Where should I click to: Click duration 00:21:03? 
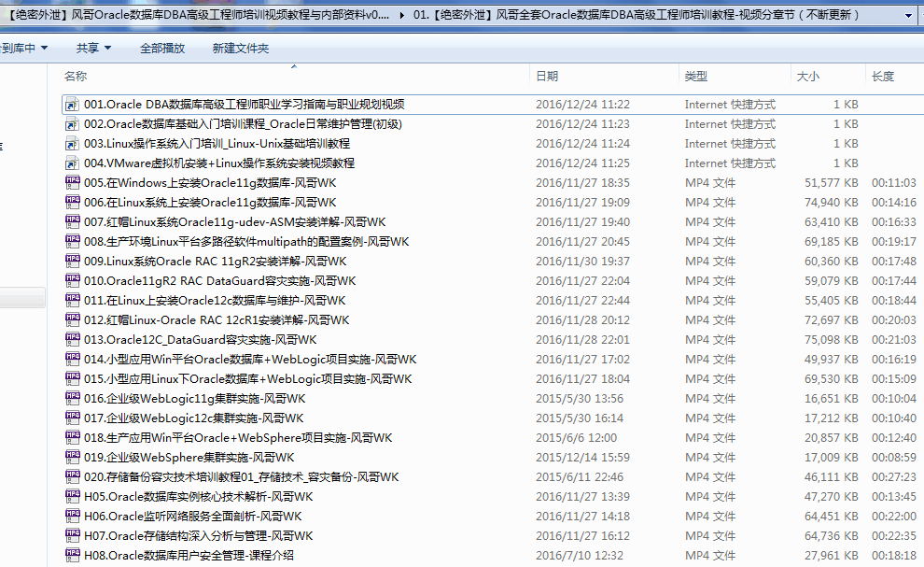click(x=894, y=340)
